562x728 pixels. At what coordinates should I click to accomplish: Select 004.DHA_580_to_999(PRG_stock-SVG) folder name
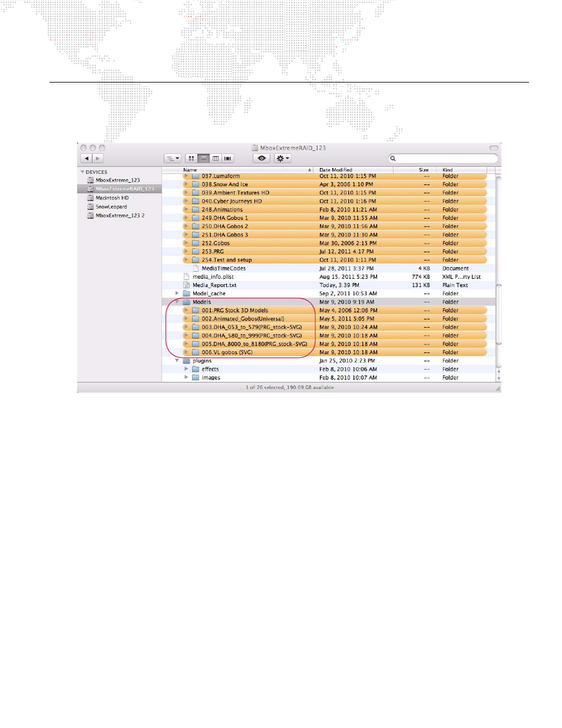(252, 335)
